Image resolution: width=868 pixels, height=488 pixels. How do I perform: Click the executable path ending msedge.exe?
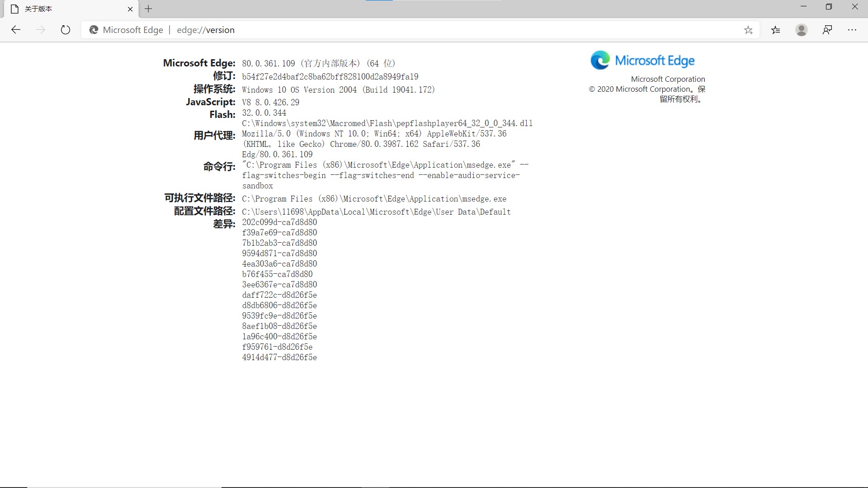(374, 198)
